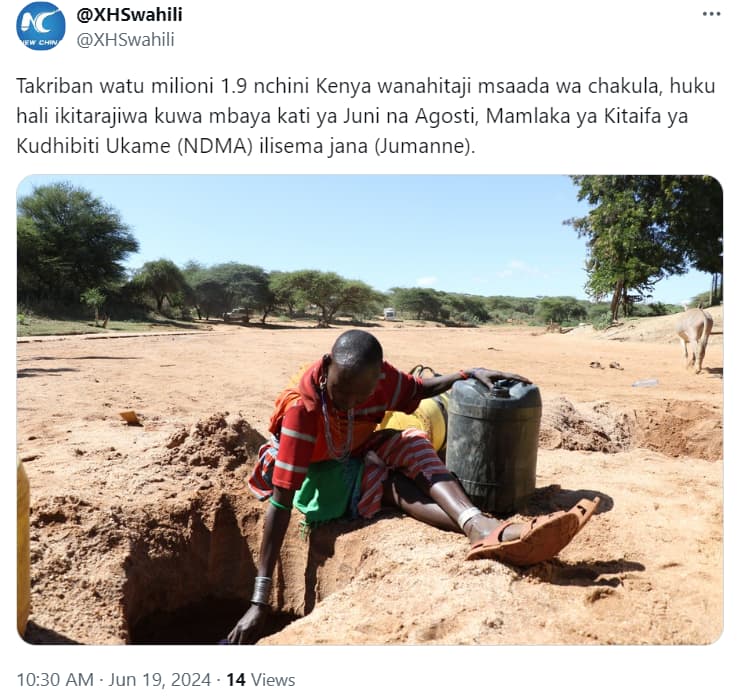Click the (NDMA) abbreviation in the tweet
Image resolution: width=743 pixels, height=700 pixels.
pos(216,146)
